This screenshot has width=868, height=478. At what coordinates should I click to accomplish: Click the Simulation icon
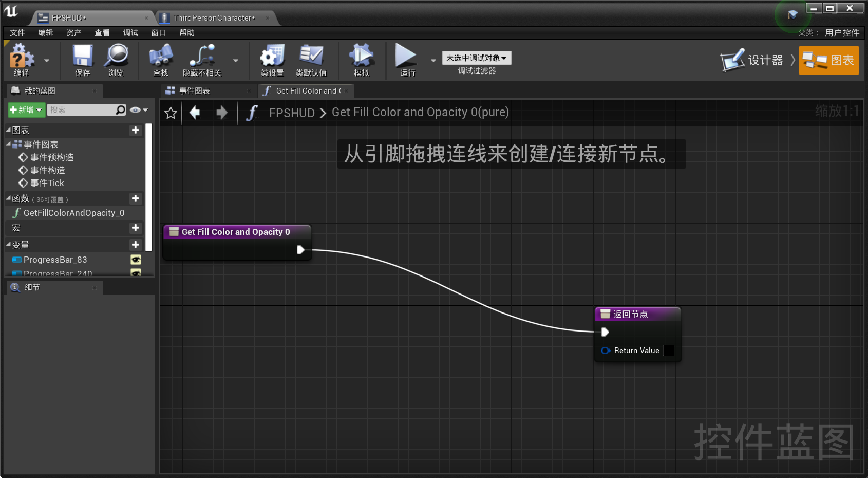361,57
